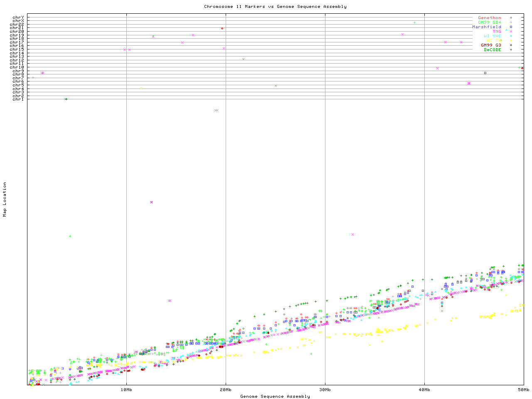Click the red diamond data point on the chr21 row
Screen dimensions: 532x399
222,28
